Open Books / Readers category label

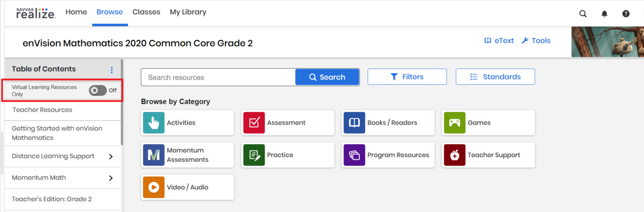(392, 123)
